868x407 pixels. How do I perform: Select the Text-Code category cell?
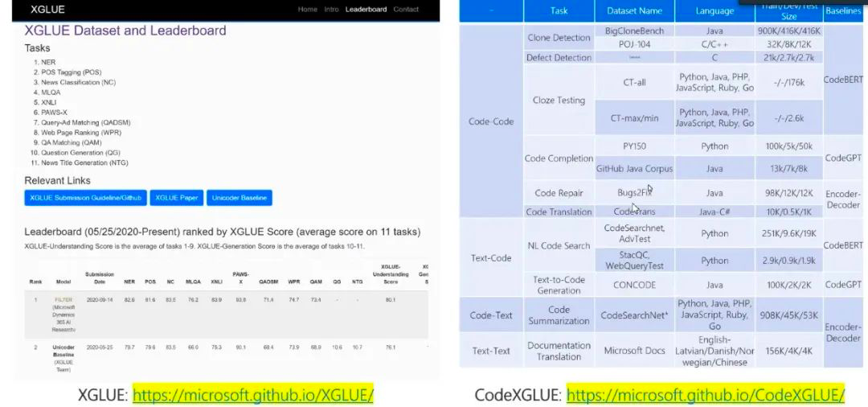(x=491, y=257)
